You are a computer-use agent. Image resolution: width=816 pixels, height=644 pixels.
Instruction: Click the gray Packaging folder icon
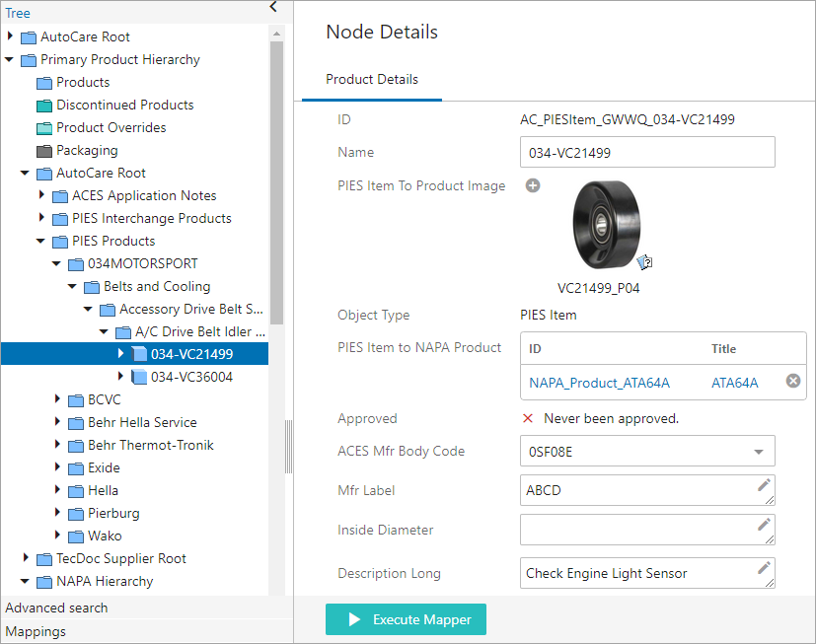coord(44,151)
